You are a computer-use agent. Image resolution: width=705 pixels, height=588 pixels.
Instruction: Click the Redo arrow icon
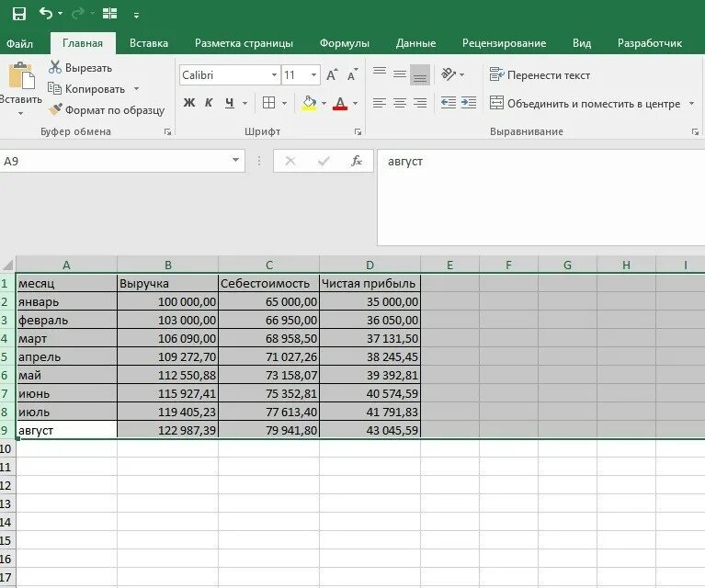pos(78,14)
